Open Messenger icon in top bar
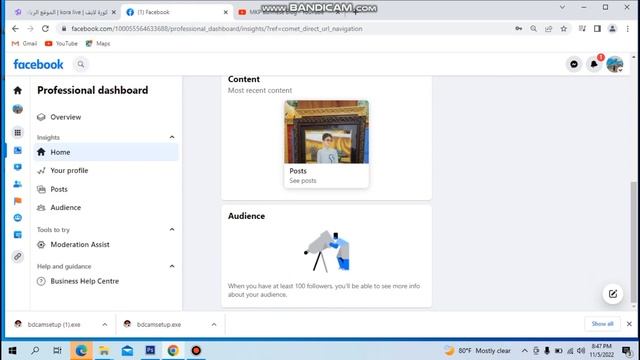The width and height of the screenshot is (640, 360). pyautogui.click(x=574, y=64)
